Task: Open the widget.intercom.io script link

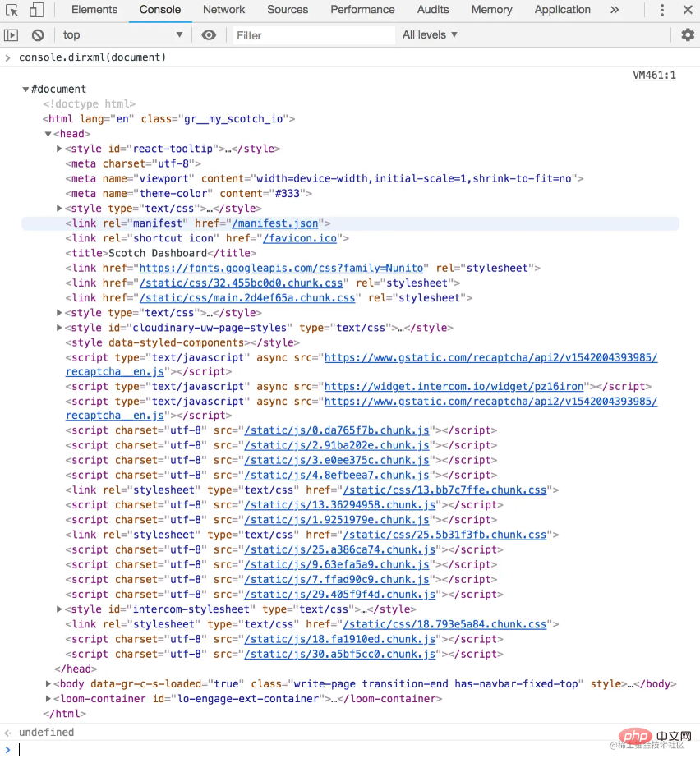Action: click(454, 387)
